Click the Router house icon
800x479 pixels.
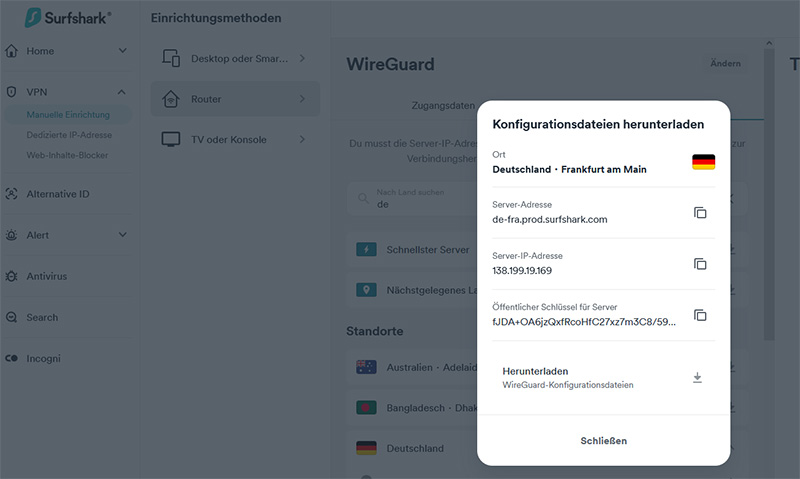171,98
